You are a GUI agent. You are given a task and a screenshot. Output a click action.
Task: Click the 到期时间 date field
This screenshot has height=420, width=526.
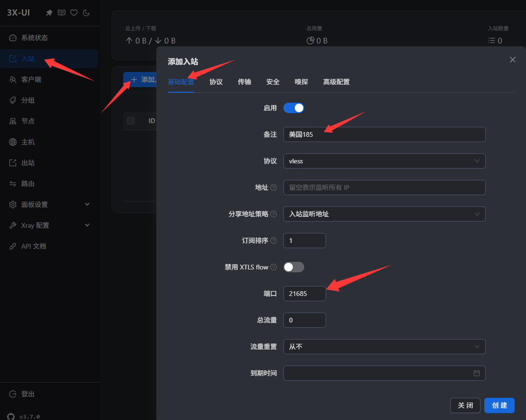(x=384, y=373)
